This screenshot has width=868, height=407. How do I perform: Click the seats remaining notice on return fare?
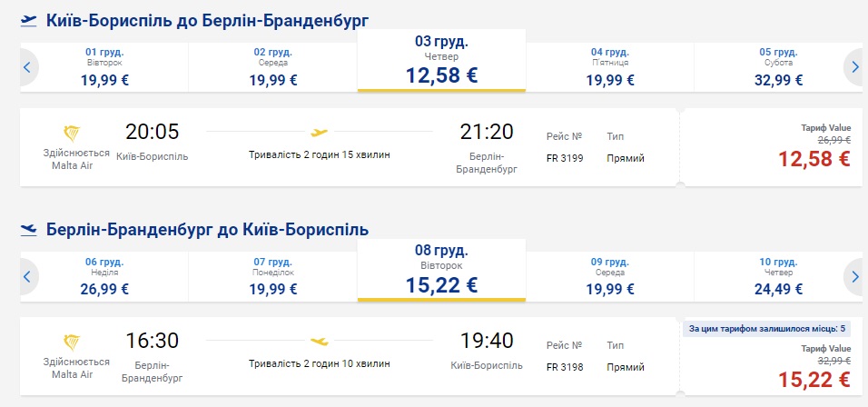pyautogui.click(x=767, y=329)
